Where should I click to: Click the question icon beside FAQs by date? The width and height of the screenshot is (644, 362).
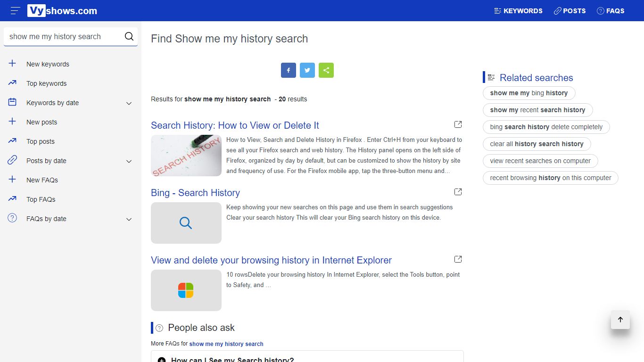pyautogui.click(x=12, y=218)
